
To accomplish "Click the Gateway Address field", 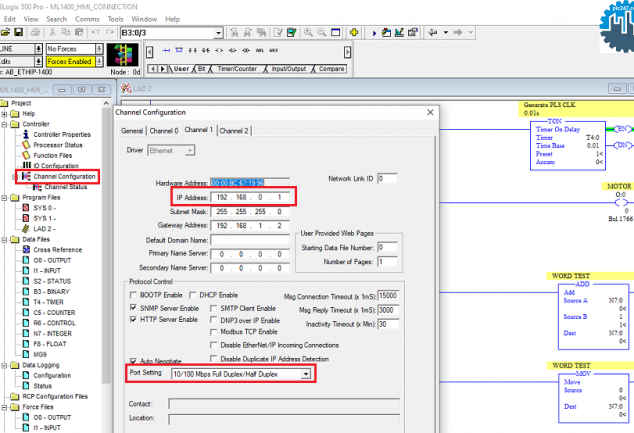I will coord(250,226).
